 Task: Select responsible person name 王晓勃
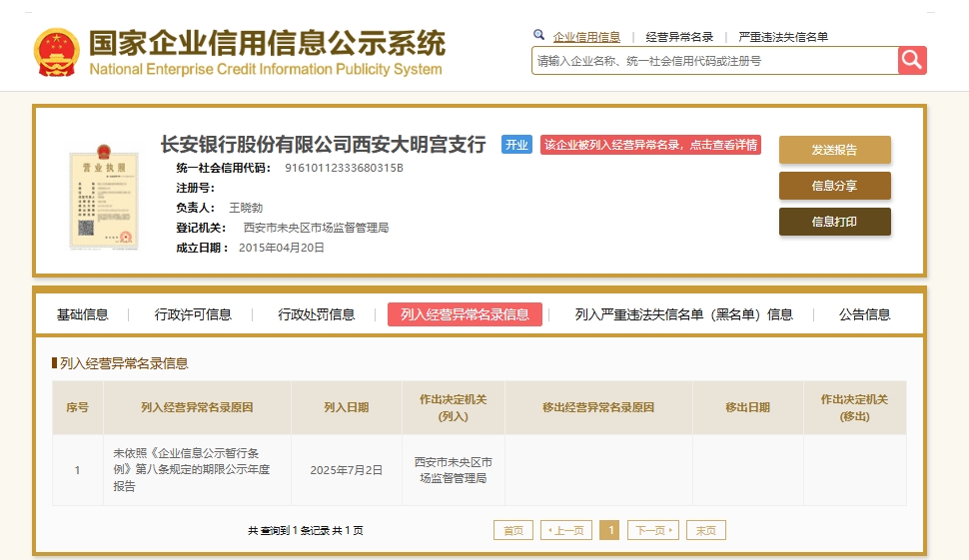246,208
